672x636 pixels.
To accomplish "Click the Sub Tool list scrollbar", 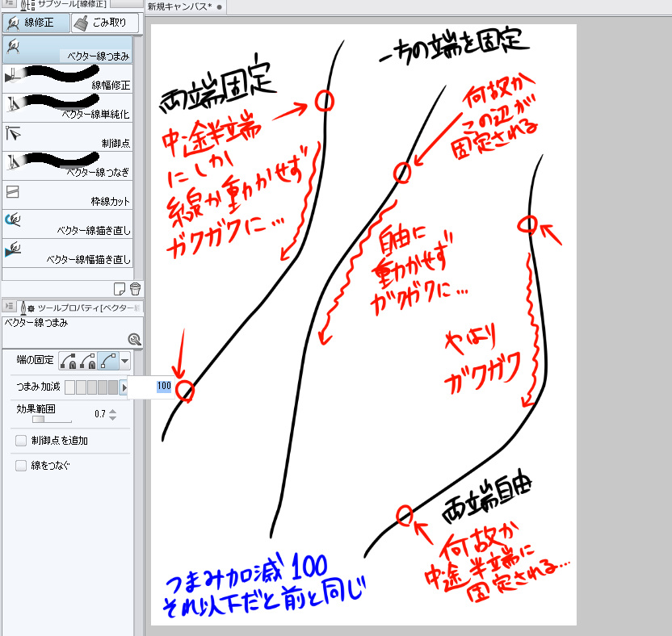I will click(137, 157).
